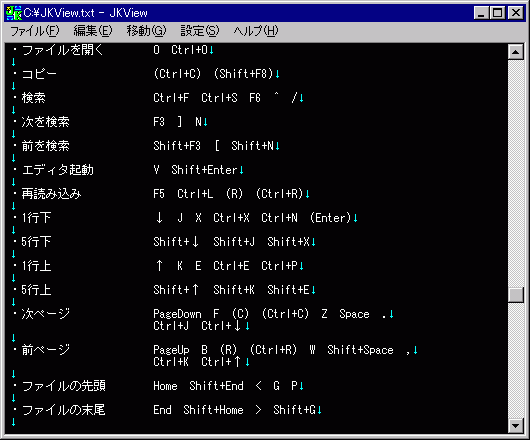
Task: Click the text 再読み込み
Action: pyautogui.click(x=51, y=194)
